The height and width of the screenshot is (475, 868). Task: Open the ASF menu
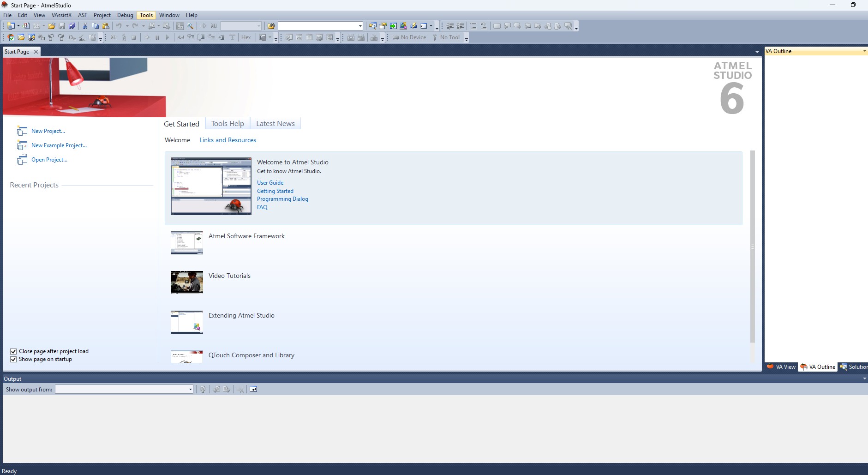click(x=83, y=15)
